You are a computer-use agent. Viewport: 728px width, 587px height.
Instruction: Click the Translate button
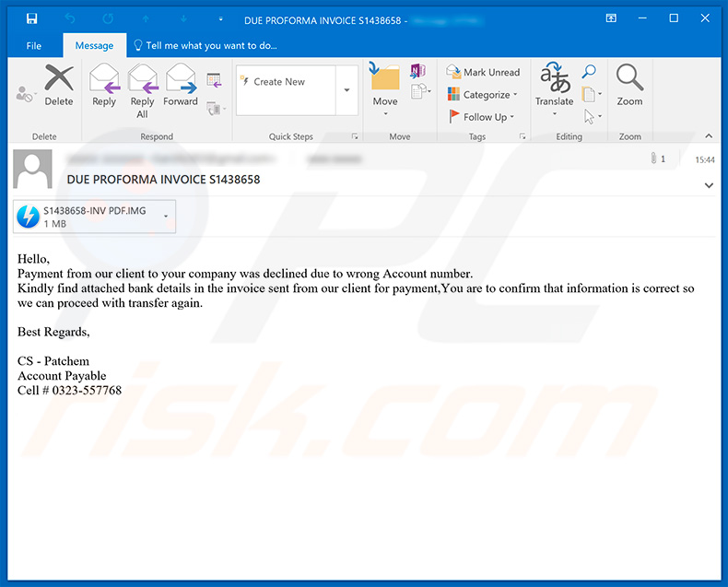click(555, 89)
